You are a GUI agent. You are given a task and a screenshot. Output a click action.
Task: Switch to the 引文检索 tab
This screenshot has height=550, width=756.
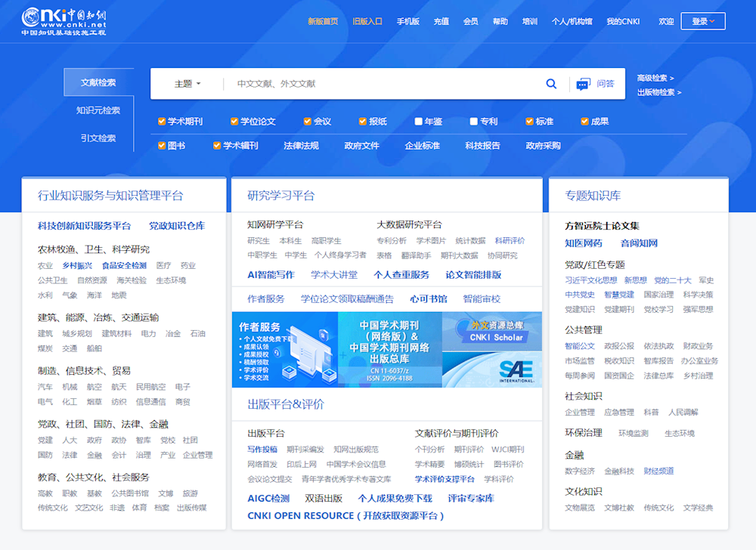(x=98, y=138)
